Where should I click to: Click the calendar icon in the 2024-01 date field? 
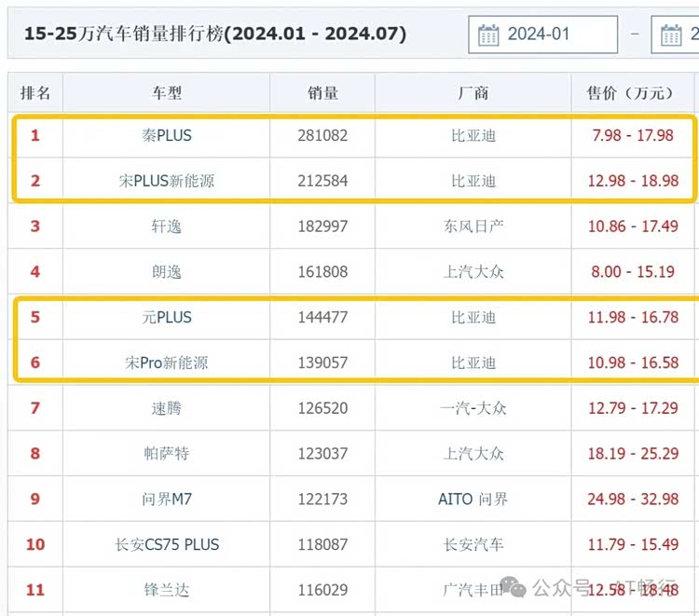click(488, 35)
